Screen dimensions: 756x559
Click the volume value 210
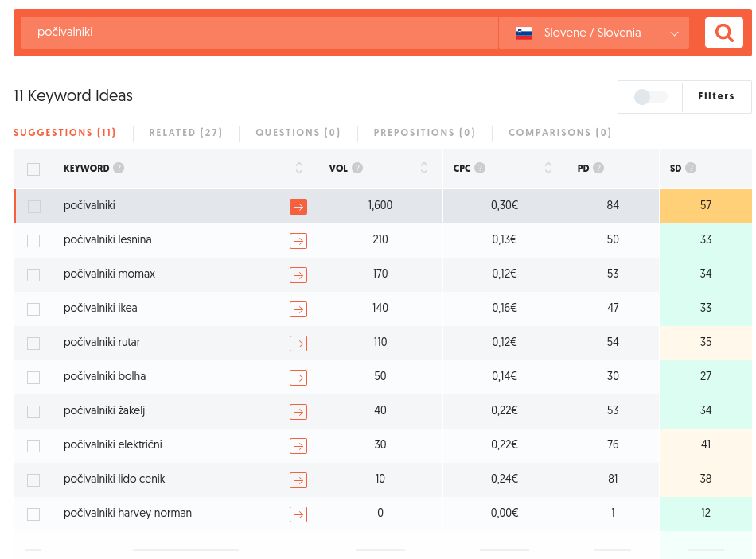tap(380, 239)
